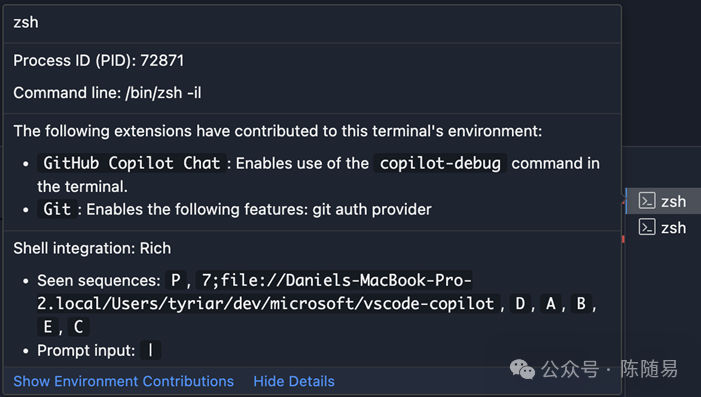The height and width of the screenshot is (397, 701).
Task: Click the terminal icon of the lower zsh entry
Action: tap(647, 227)
